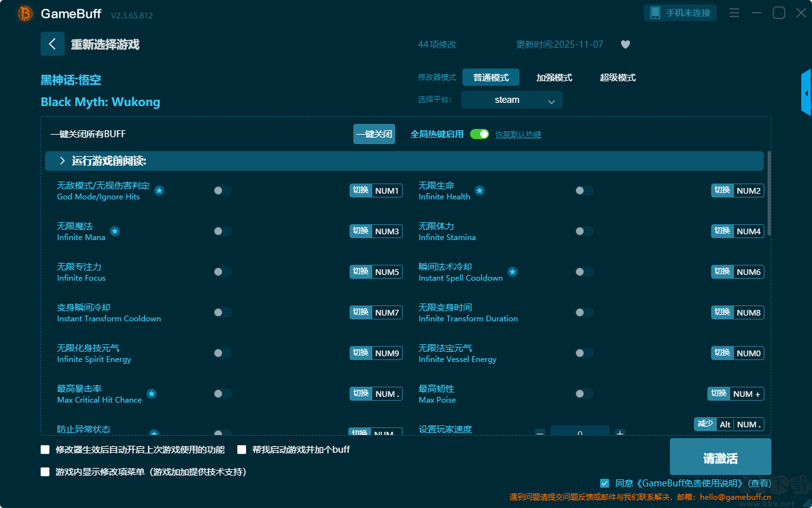The height and width of the screenshot is (508, 812).
Task: Click the 重新选择游戏 label
Action: [105, 44]
